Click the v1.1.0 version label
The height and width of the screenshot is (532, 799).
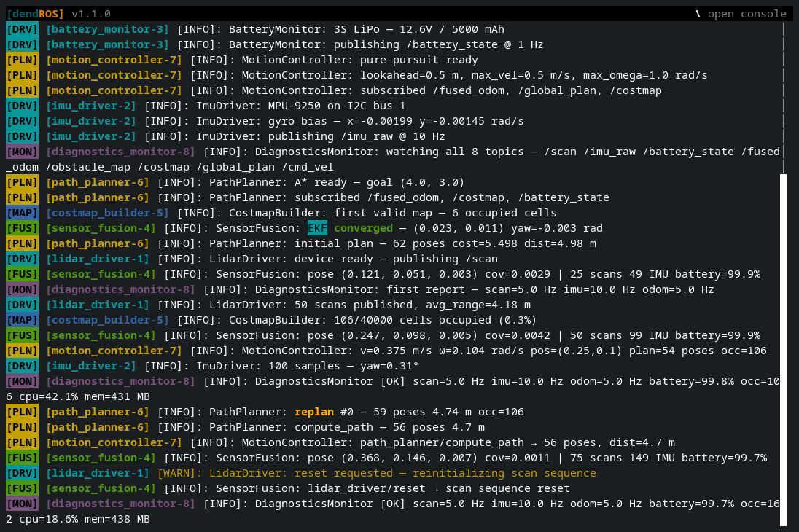pyautogui.click(x=91, y=14)
